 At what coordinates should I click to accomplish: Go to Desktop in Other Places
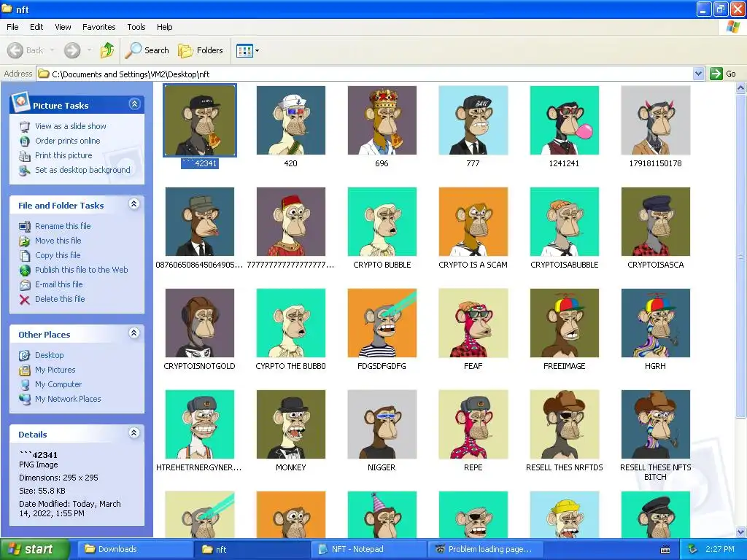click(49, 355)
